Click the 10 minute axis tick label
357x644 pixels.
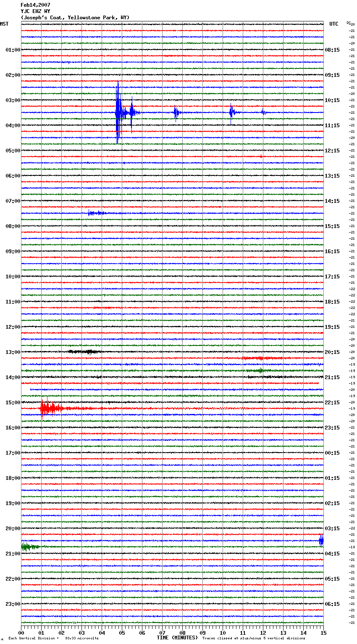click(223, 633)
